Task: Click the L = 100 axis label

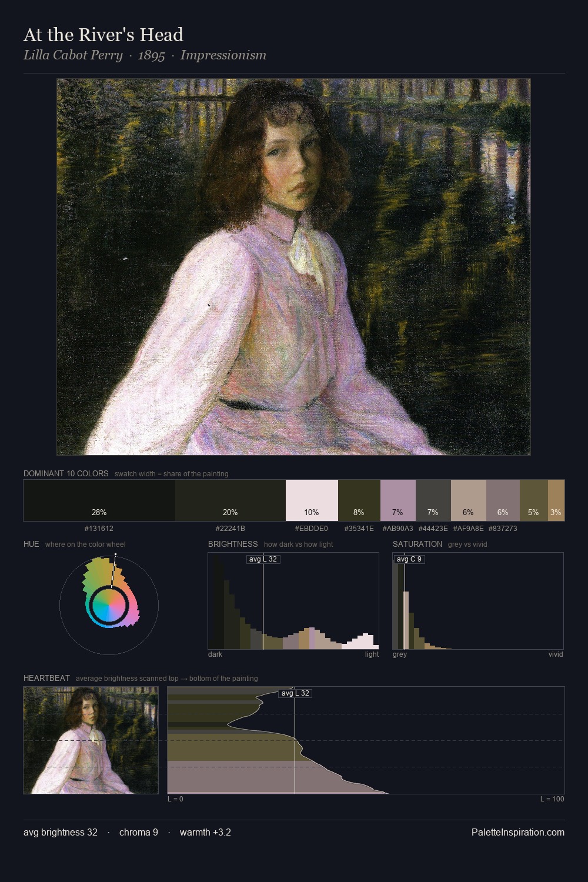Action: tap(552, 799)
